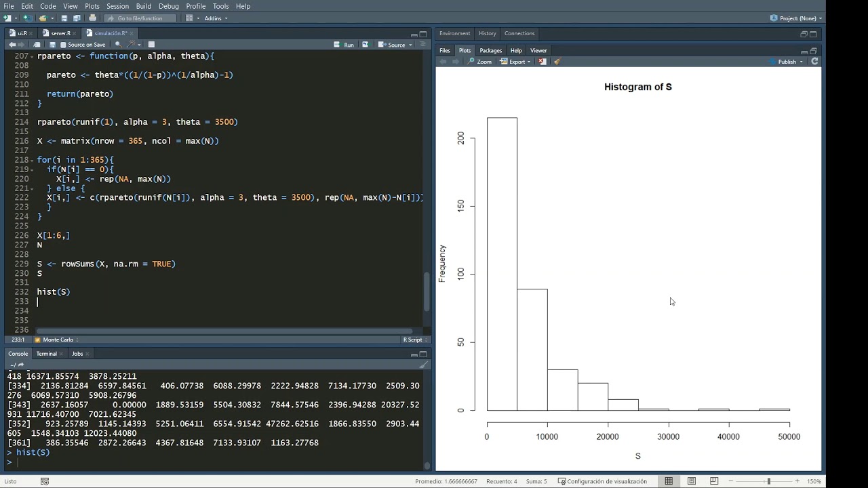Switch to the server.R tab
This screenshot has width=868, height=488.
tap(60, 33)
